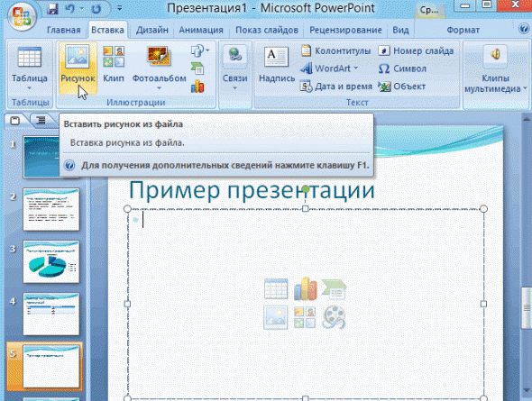
Task: Click the Дата и время button
Action: tap(336, 87)
